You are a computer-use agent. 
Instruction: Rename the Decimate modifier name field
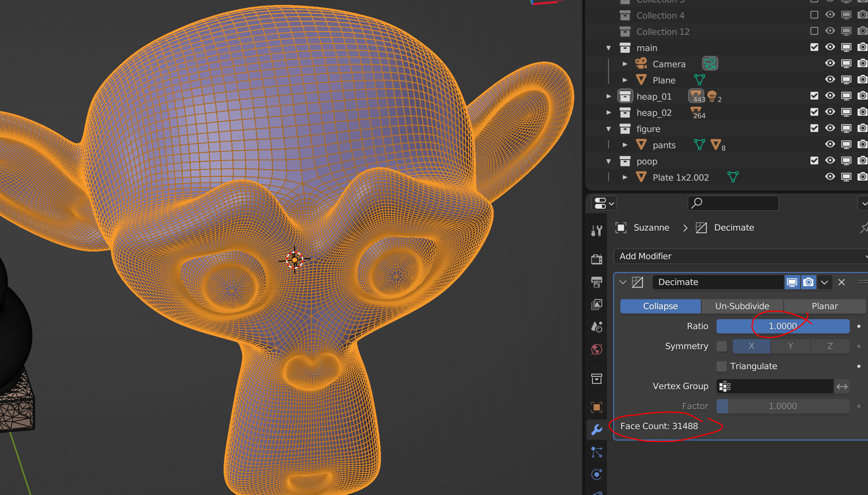pyautogui.click(x=718, y=282)
